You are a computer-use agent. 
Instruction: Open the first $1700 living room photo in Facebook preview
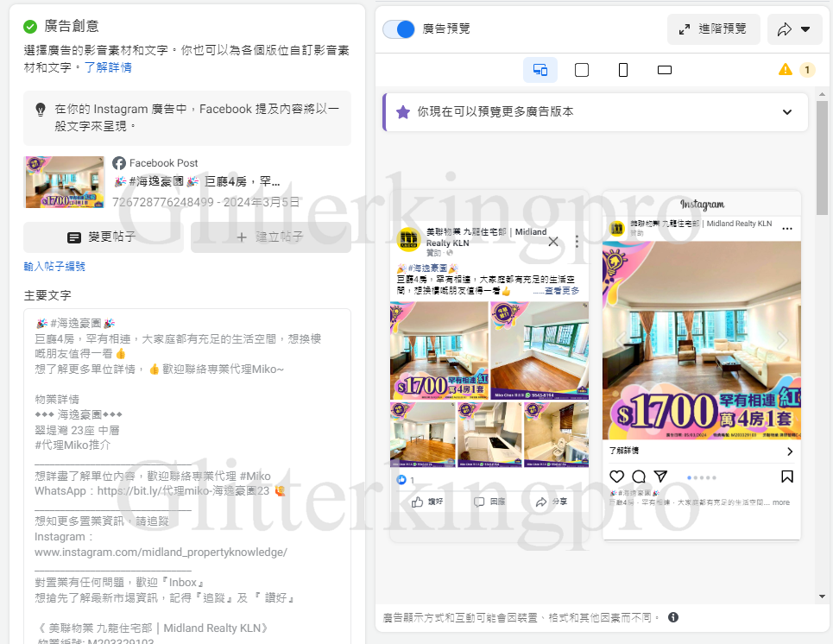coord(439,350)
